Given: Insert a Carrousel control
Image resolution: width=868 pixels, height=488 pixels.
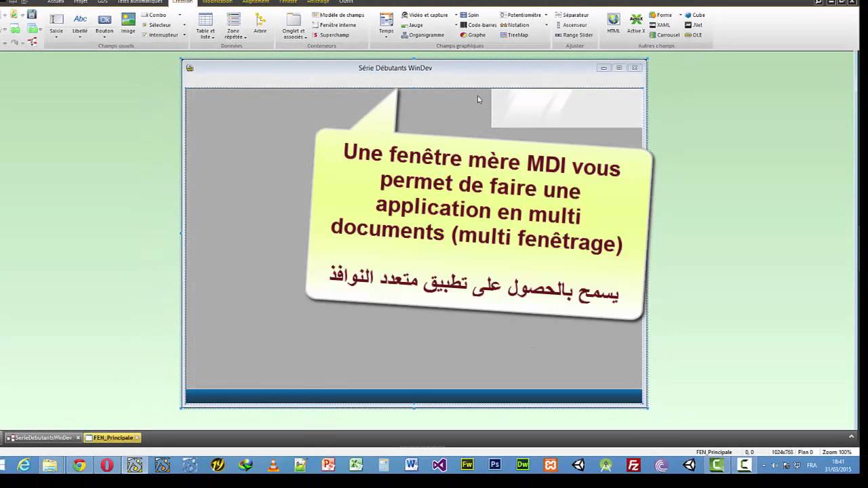Looking at the screenshot, I should (665, 35).
